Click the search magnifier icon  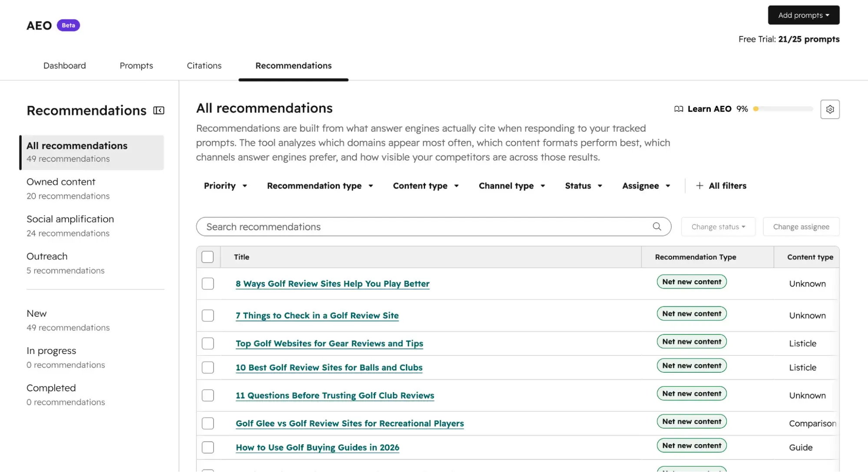(x=657, y=226)
